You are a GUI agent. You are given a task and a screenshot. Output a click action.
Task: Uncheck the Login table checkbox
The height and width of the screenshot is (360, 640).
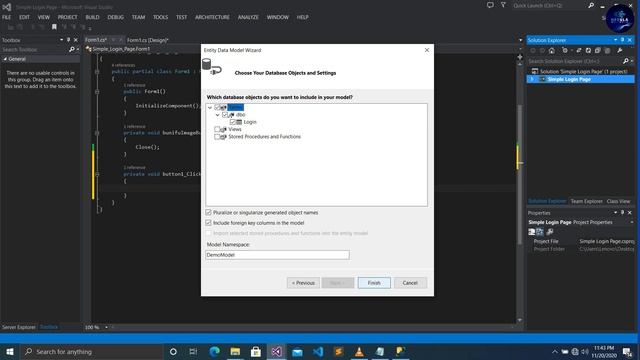point(233,122)
